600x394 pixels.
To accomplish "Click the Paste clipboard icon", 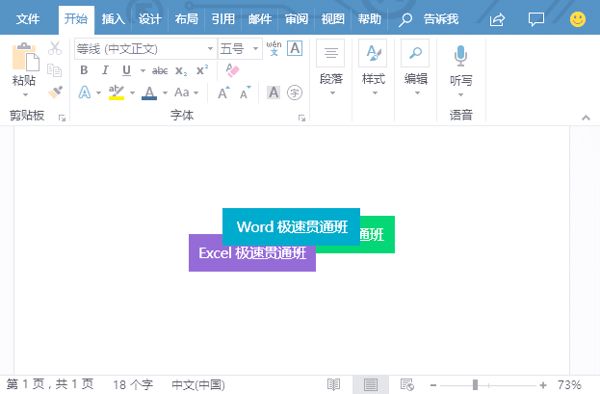I will pos(25,57).
